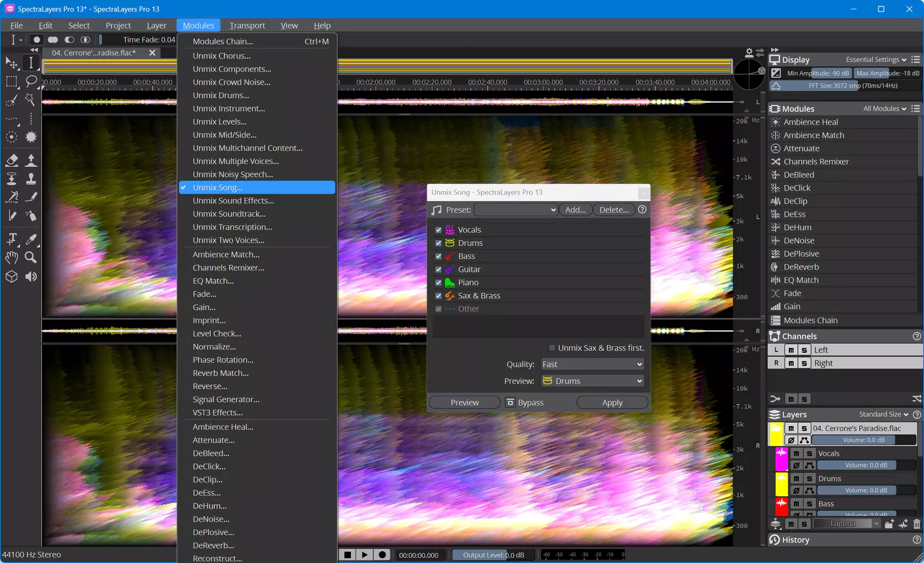Image resolution: width=924 pixels, height=563 pixels.
Task: Select the Lasso selection tool
Action: (x=31, y=81)
